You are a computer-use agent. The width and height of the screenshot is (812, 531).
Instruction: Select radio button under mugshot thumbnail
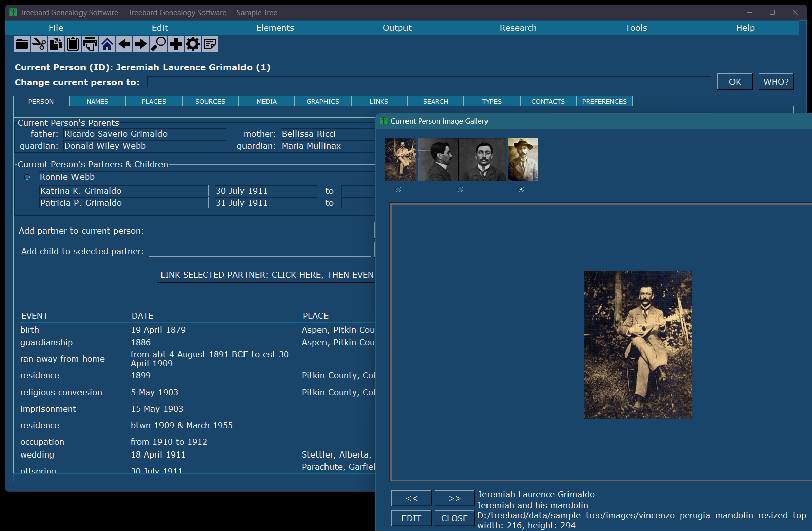pos(460,189)
